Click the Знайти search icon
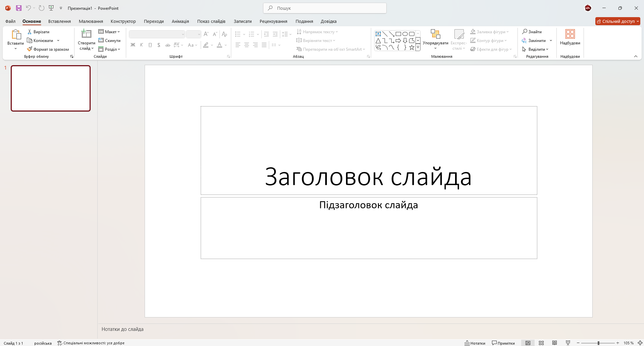This screenshot has height=346, width=644. coord(532,32)
